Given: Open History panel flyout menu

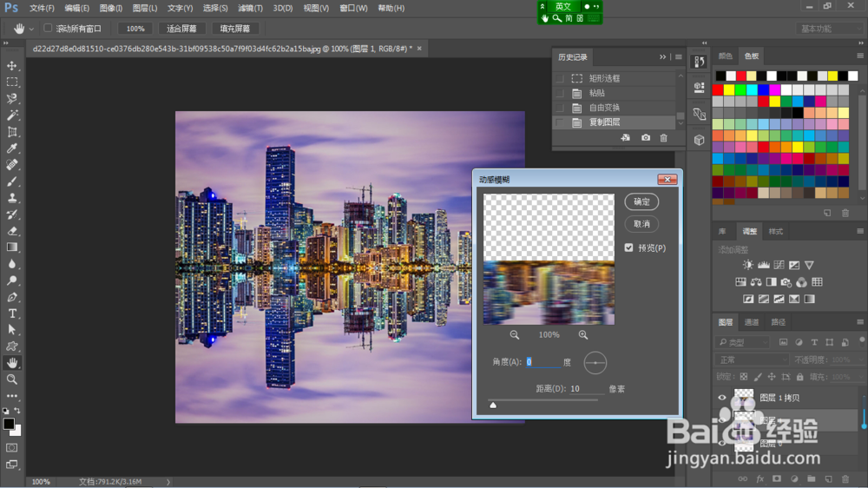Looking at the screenshot, I should [678, 57].
